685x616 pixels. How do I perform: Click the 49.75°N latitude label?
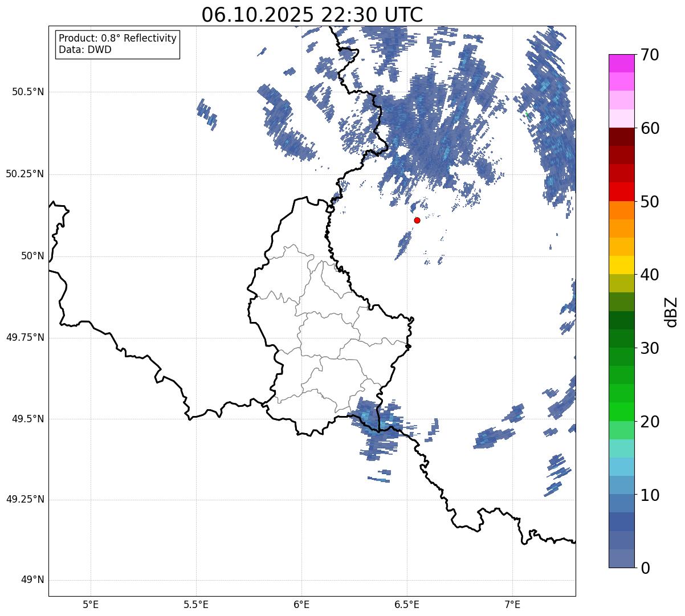pyautogui.click(x=25, y=337)
